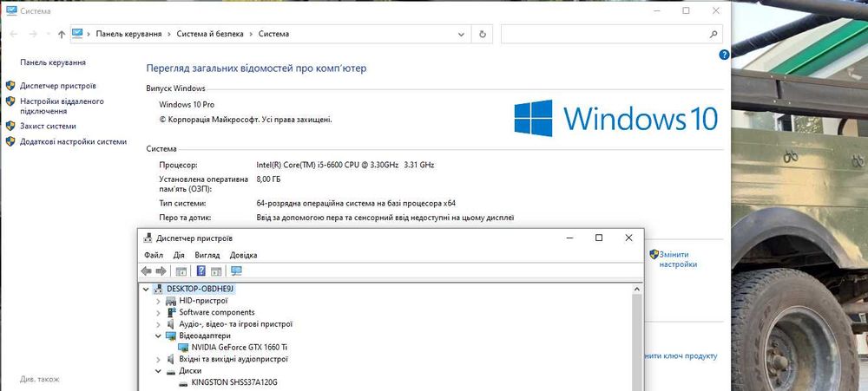Click Device Manager scrollbar up arrow
The width and height of the screenshot is (868, 391).
637,289
